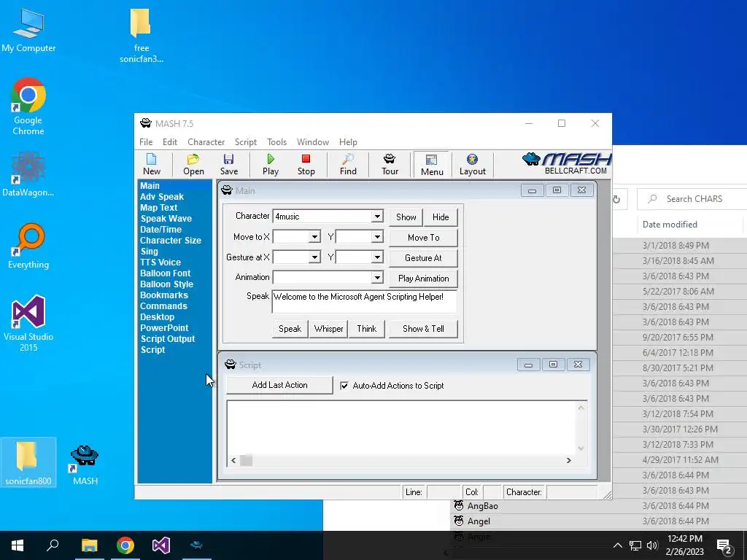This screenshot has width=747, height=560.
Task: Expand the Gesture at X dropdown
Action: pyautogui.click(x=314, y=257)
